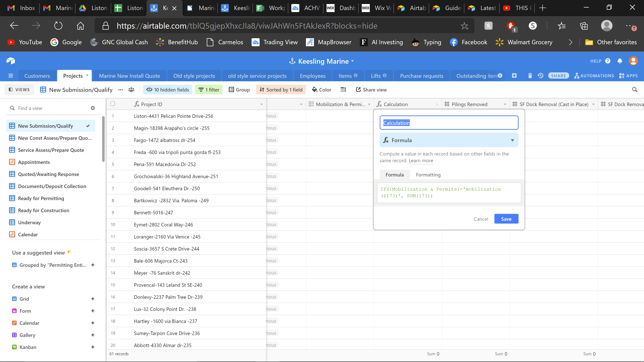
Task: Click the YouTube bookmark
Action: [25, 42]
